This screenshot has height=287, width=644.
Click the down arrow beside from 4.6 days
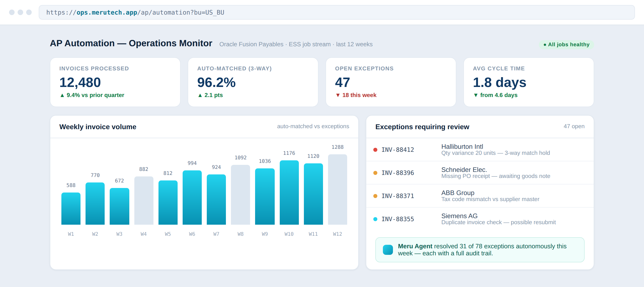click(x=476, y=95)
